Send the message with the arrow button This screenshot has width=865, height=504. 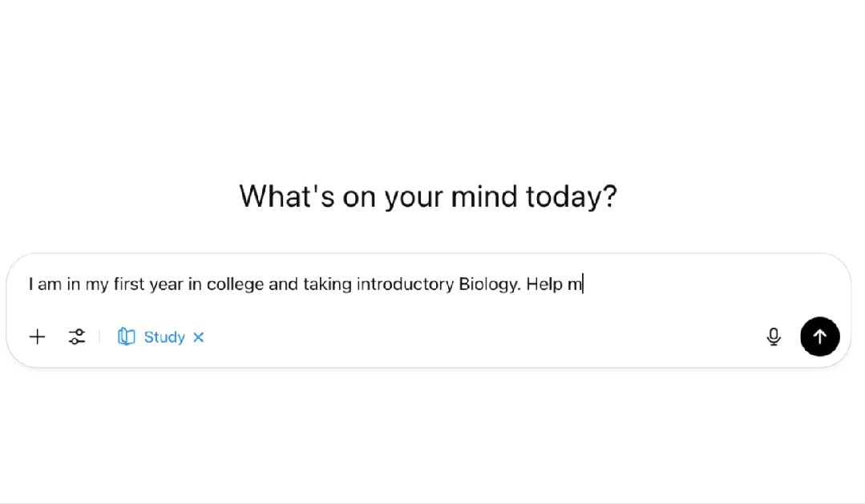819,337
